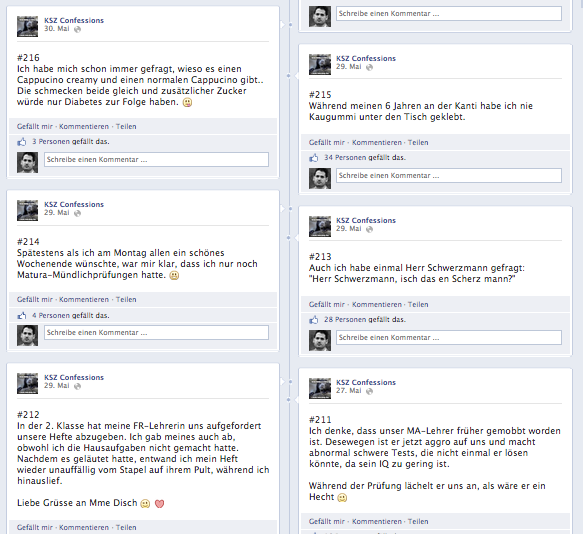Click the public globe icon on post #216
Image resolution: width=583 pixels, height=534 pixels.
(77, 29)
